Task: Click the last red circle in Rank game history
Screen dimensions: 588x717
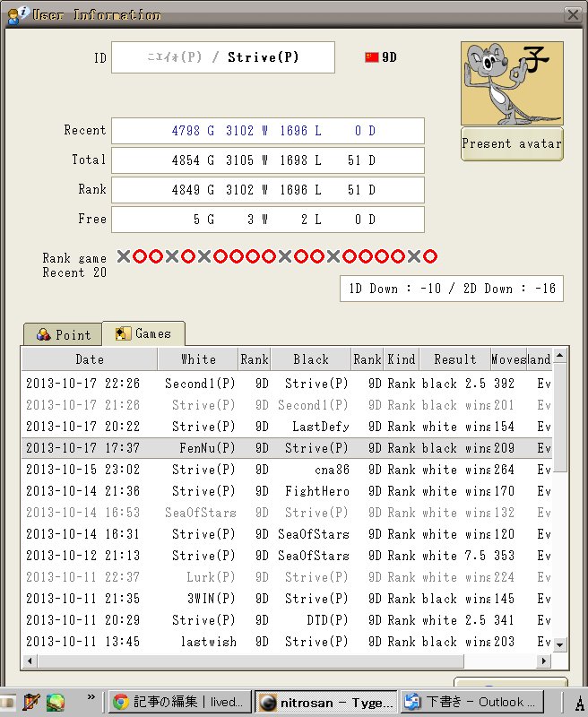Action: click(430, 256)
